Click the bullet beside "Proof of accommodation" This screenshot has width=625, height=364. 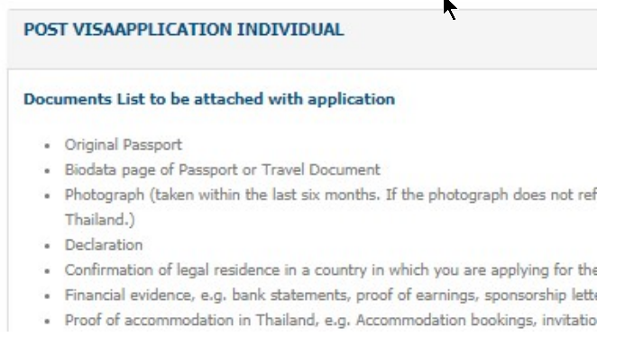(47, 321)
